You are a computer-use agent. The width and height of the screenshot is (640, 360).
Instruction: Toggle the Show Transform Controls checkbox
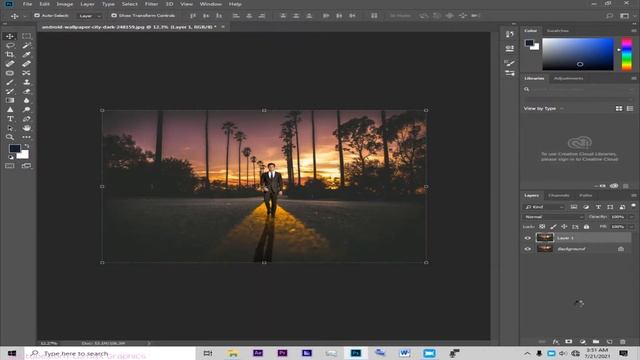(x=114, y=16)
